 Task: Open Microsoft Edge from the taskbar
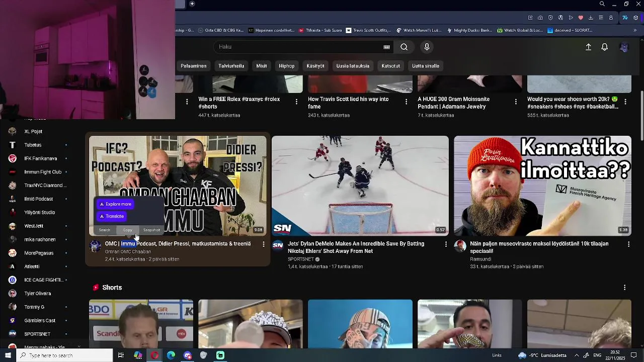tap(171, 355)
